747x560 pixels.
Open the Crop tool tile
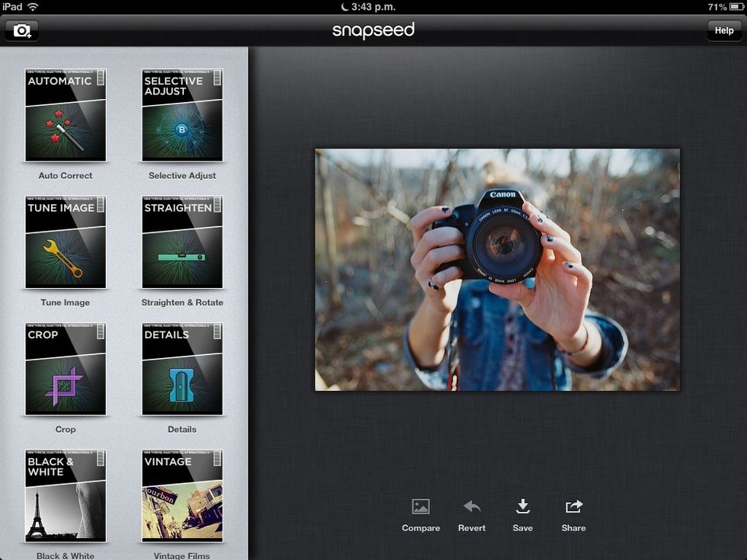66,369
